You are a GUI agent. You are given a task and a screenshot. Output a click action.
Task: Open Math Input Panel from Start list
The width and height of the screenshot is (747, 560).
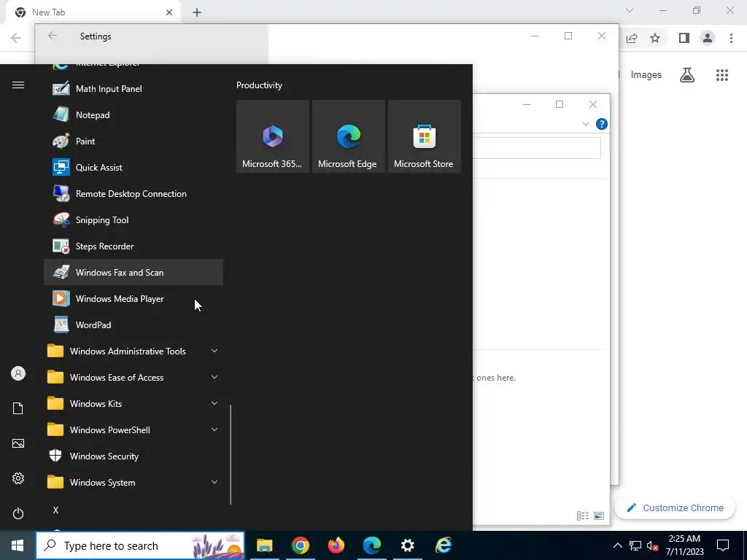pyautogui.click(x=133, y=88)
